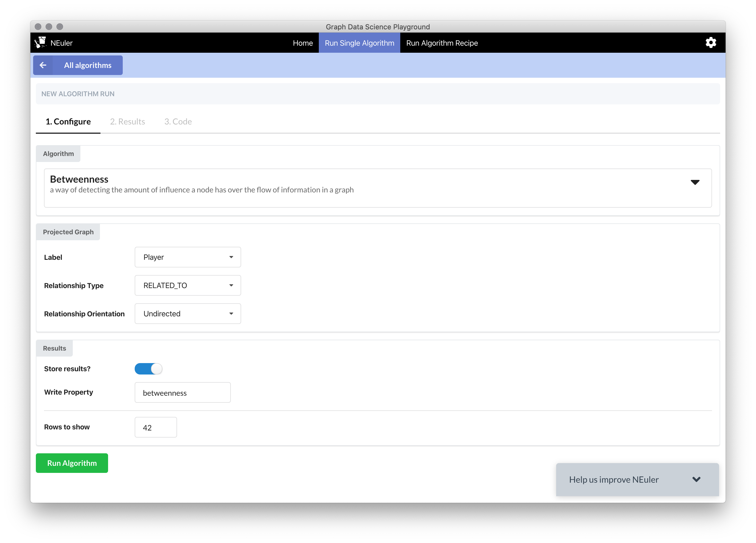This screenshot has height=543, width=756.
Task: Click the Store results? label
Action: click(67, 369)
